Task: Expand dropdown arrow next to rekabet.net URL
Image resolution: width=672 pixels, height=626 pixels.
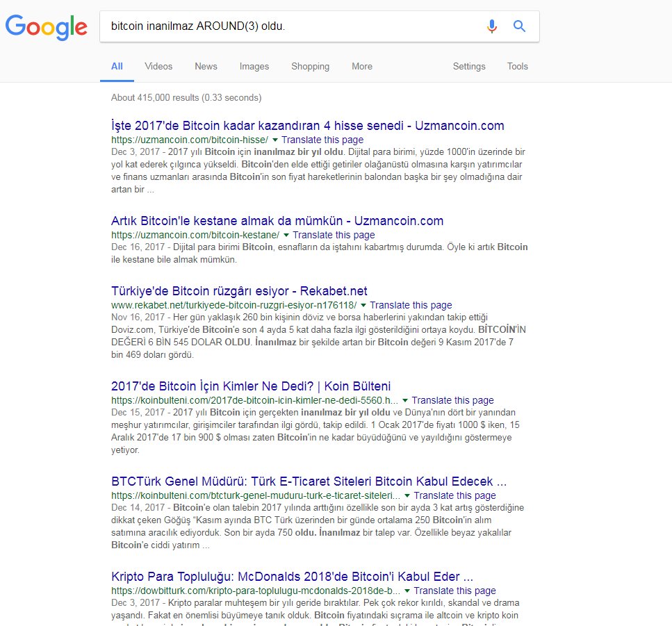Action: tap(363, 306)
